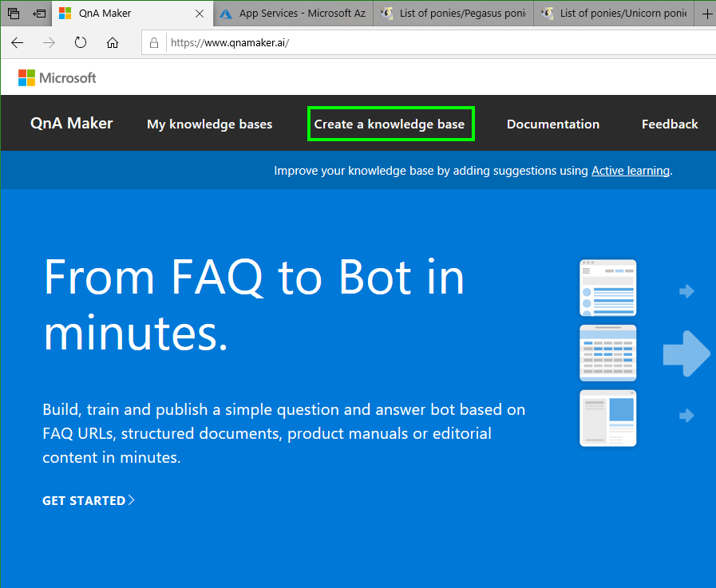Open the Feedback menu item
The width and height of the screenshot is (716, 588).
coord(670,124)
